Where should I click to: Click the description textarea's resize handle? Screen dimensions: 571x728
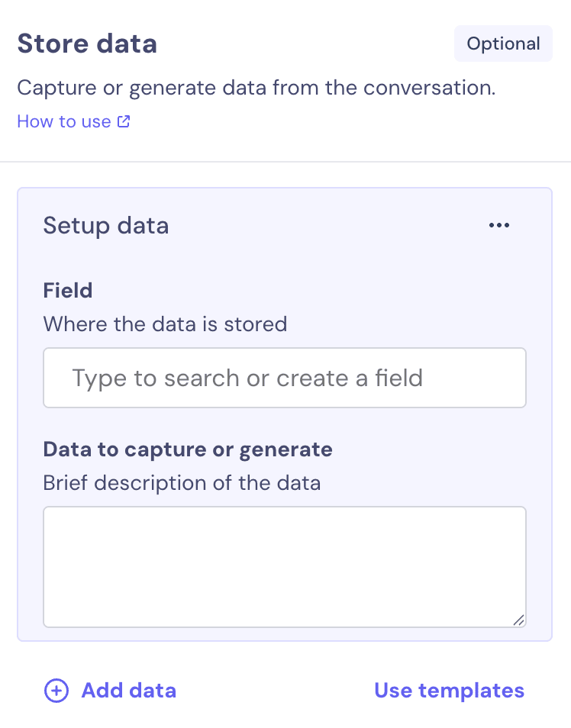518,620
